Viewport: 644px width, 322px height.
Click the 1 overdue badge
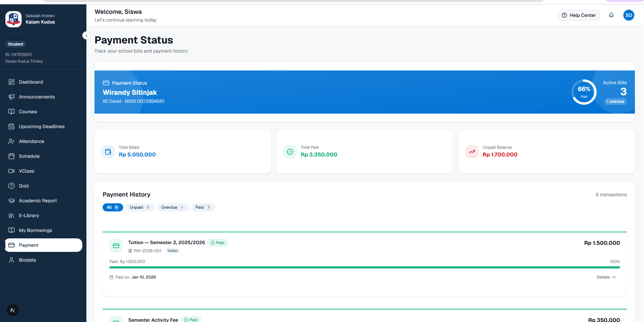coord(615,101)
